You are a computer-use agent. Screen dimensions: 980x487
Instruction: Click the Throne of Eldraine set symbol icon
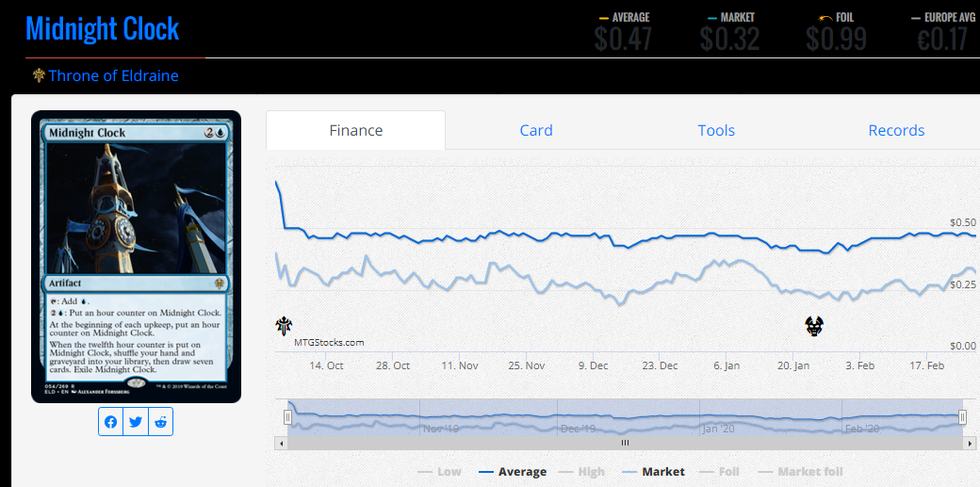[39, 75]
